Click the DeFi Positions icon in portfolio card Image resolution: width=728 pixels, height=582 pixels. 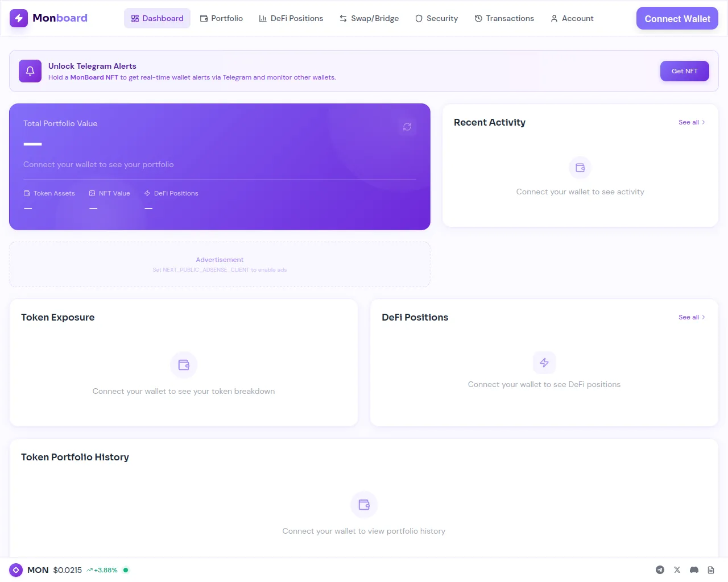[147, 193]
